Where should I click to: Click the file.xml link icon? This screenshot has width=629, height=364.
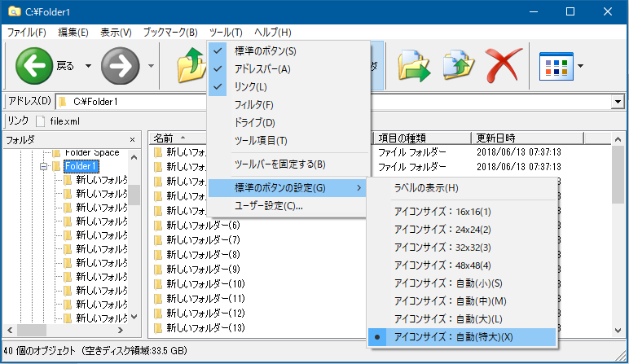click(x=41, y=121)
